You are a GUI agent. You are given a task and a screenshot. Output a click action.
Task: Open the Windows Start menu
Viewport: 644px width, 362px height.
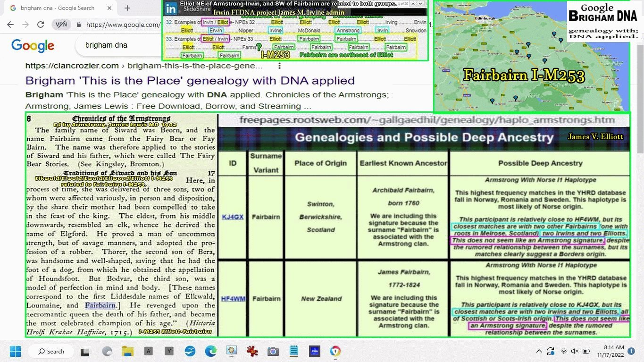pyautogui.click(x=15, y=351)
